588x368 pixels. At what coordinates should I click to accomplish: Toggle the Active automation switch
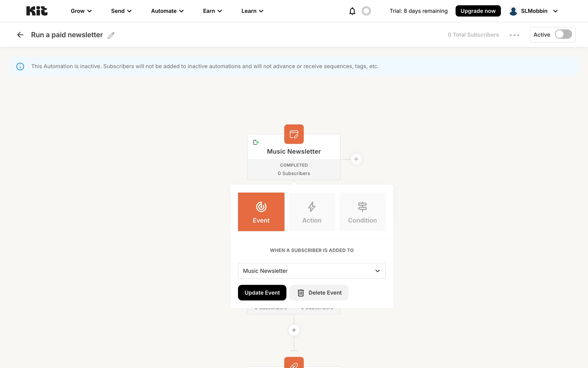563,34
